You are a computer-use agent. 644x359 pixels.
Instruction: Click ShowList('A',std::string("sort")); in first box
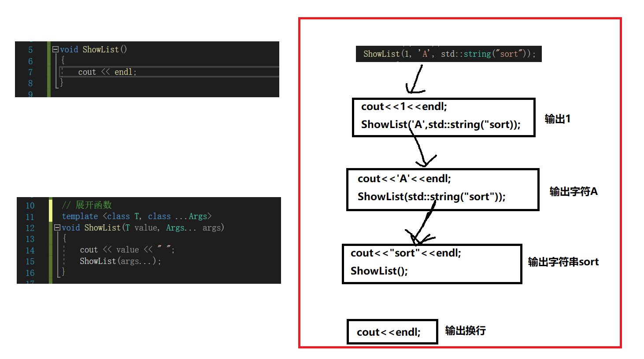pos(440,125)
